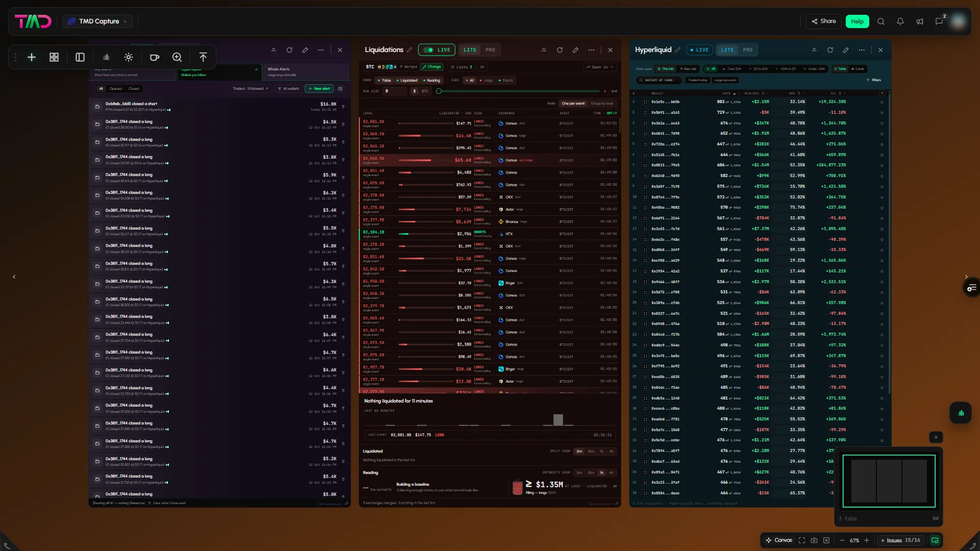Image resolution: width=980 pixels, height=551 pixels.
Task: Click the plus icon in the floating toolbar
Action: click(x=32, y=57)
